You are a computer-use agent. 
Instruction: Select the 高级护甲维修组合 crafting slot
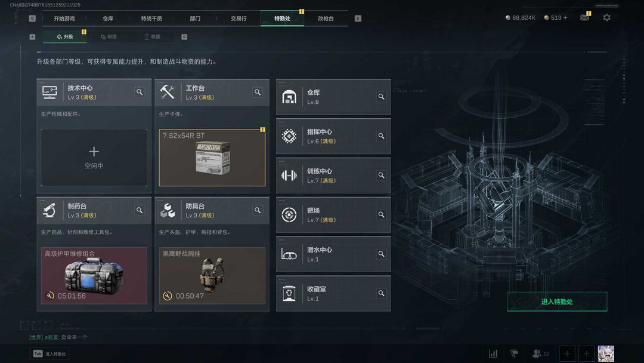94,276
